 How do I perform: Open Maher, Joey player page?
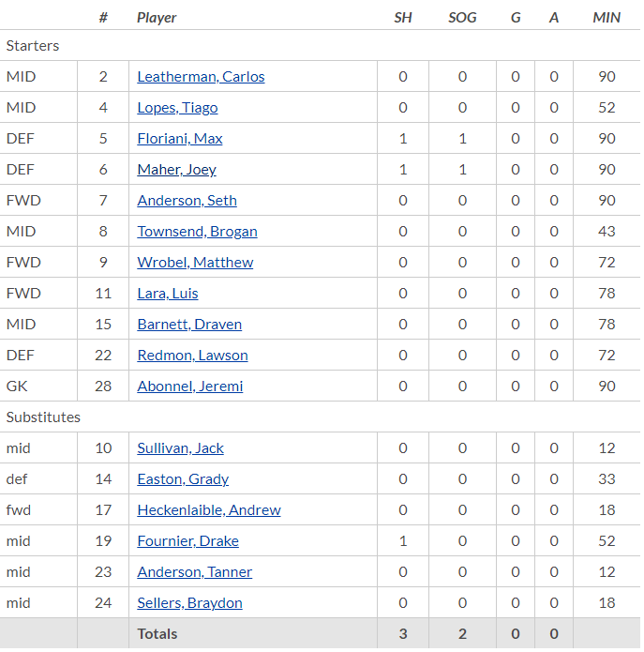(x=176, y=170)
